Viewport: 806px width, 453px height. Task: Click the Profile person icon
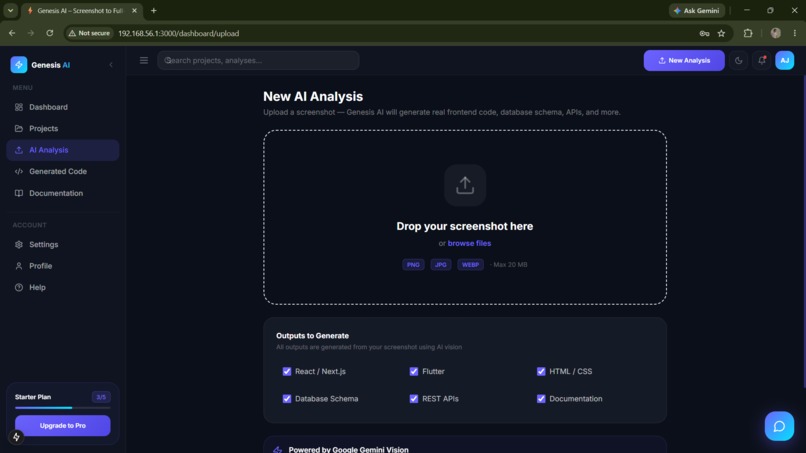(x=19, y=266)
